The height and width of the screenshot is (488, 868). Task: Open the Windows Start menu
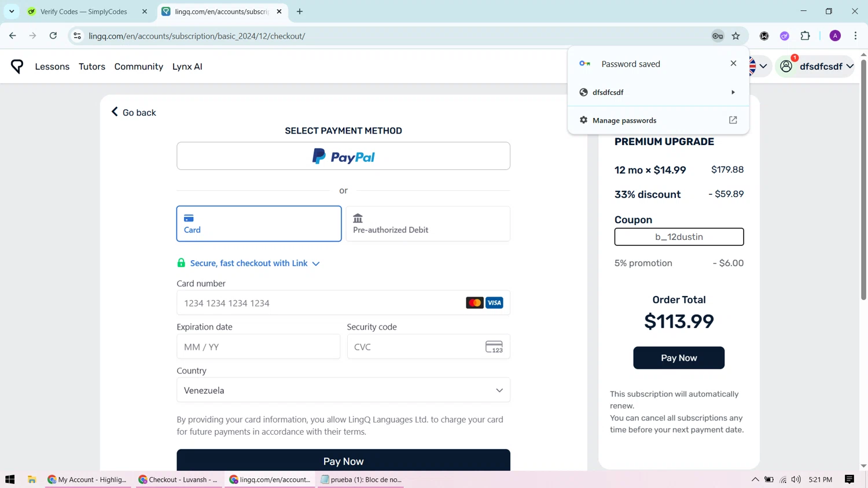(x=10, y=479)
